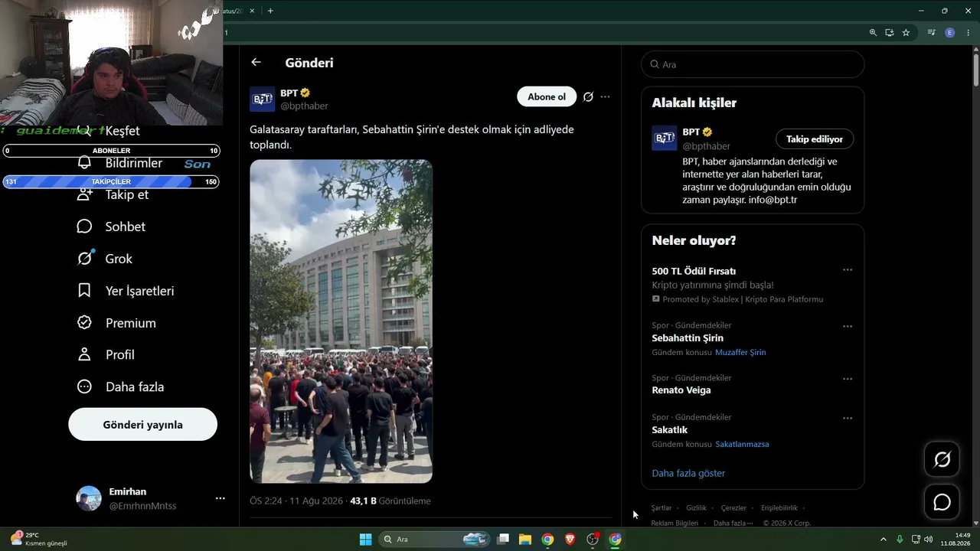Open the Sakatlık trending topic
The image size is (980, 551).
(670, 430)
